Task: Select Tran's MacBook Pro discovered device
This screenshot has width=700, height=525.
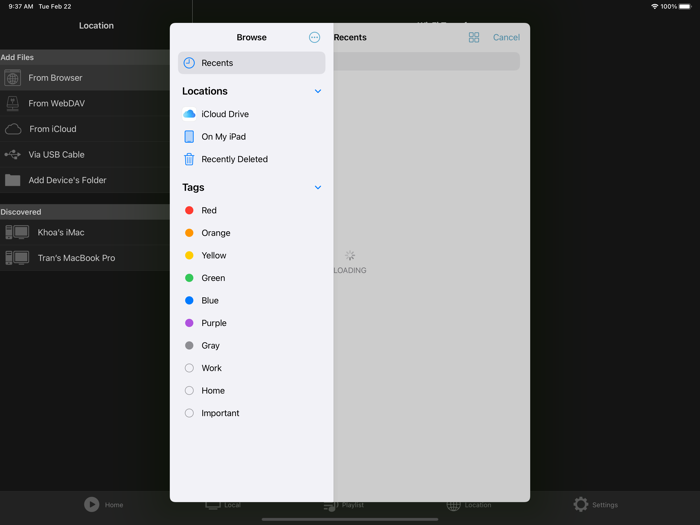Action: [x=85, y=258]
